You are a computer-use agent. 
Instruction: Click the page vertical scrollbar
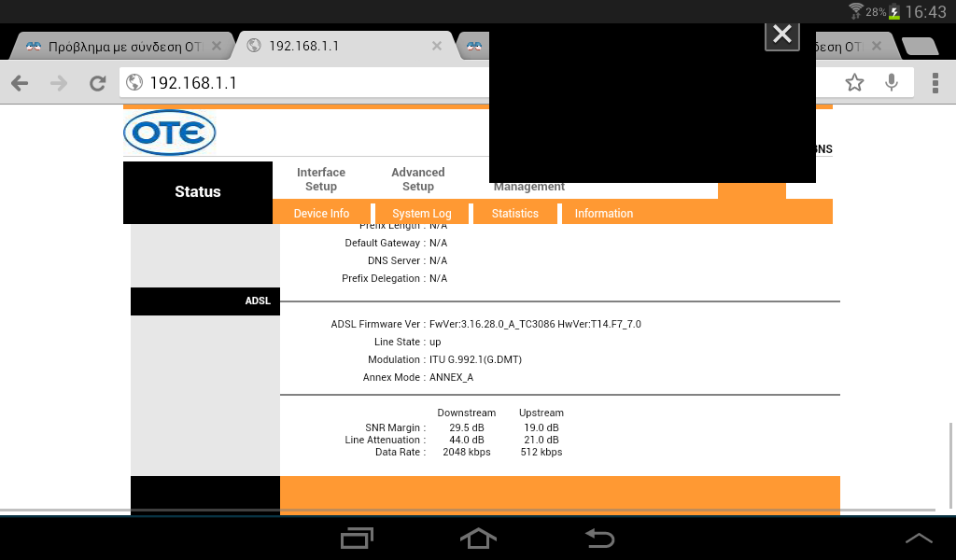[950, 466]
